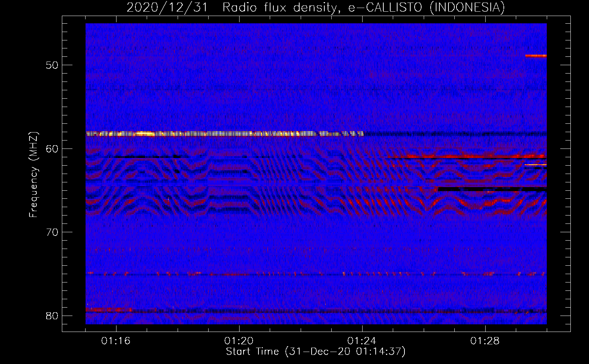The image size is (589, 364).
Task: Click the 01:16 time tick label
Action: [116, 341]
